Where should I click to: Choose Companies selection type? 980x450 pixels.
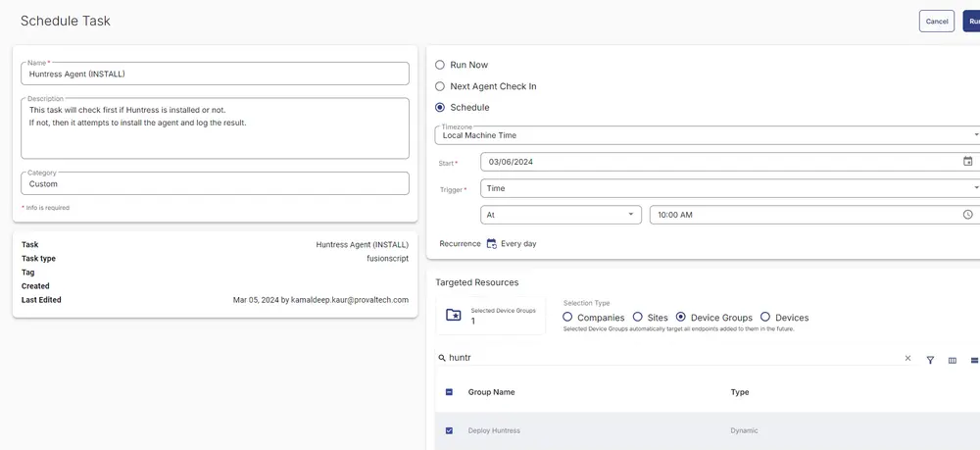coord(567,317)
